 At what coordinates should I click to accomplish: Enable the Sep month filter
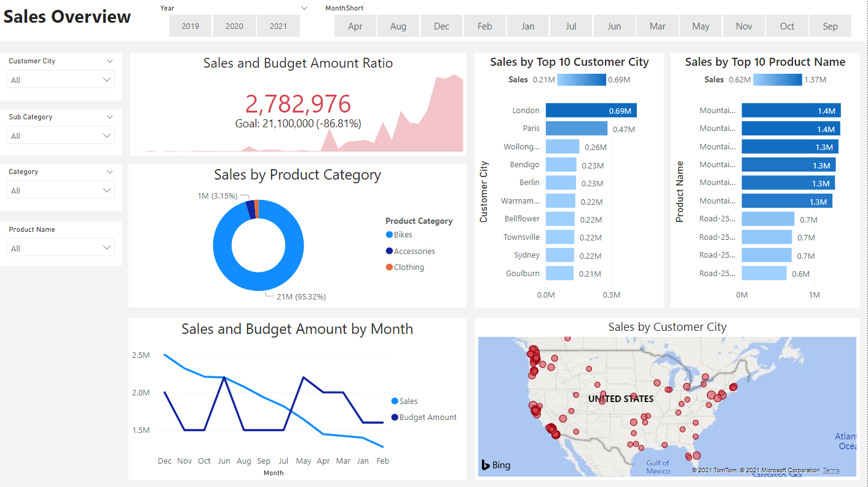click(x=830, y=26)
